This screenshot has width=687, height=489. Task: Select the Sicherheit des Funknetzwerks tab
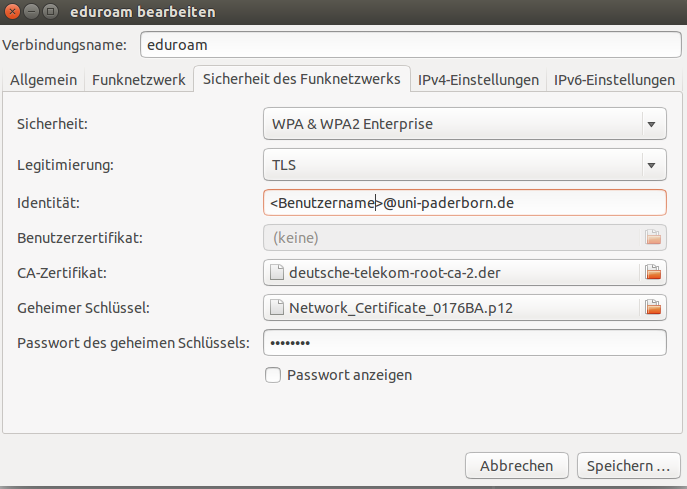pyautogui.click(x=302, y=78)
